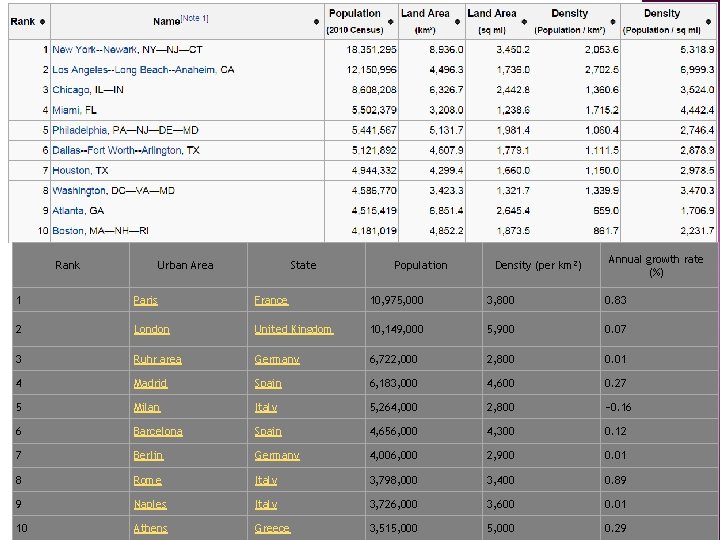Screen dimensions: 720x540
Task: Open Italy link in Milan row
Action: pos(266,407)
